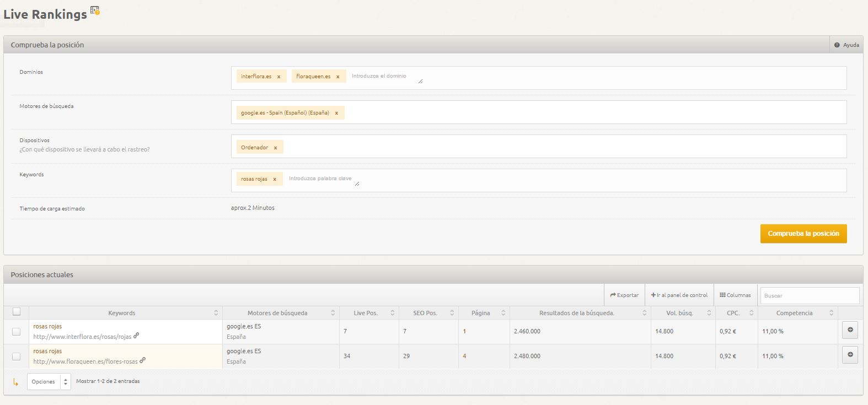Viewport: 868px width, 405px height.
Task: Sort by the Página column
Action: click(484, 313)
